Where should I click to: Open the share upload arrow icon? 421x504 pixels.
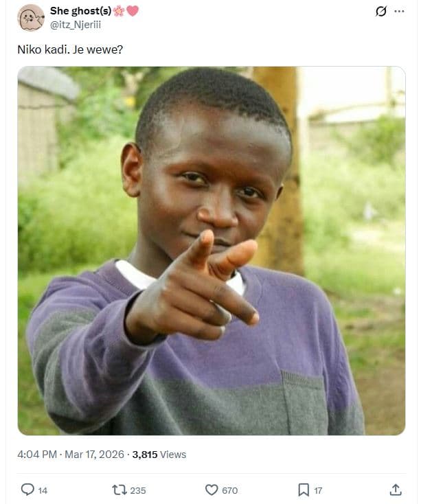click(x=396, y=490)
